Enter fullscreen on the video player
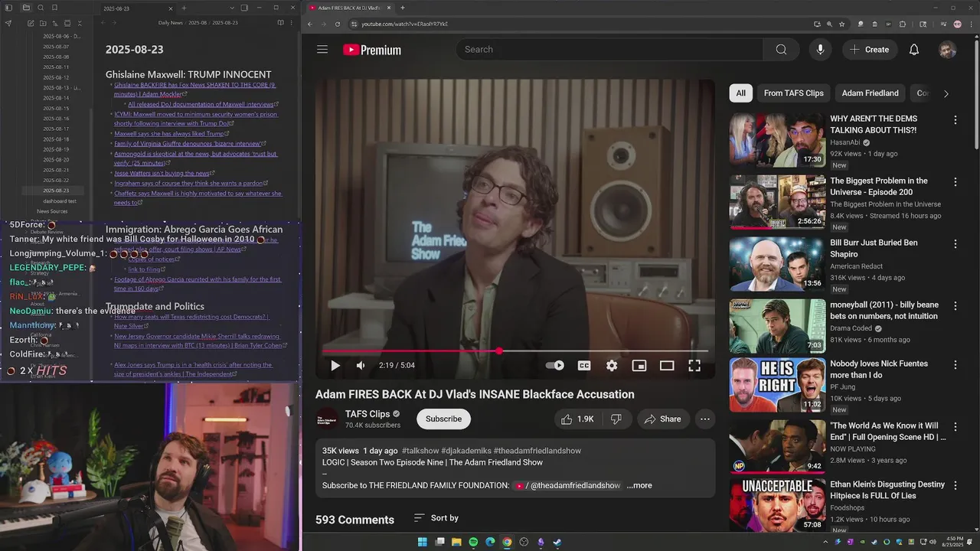Screen dimensions: 980x551 coord(694,366)
